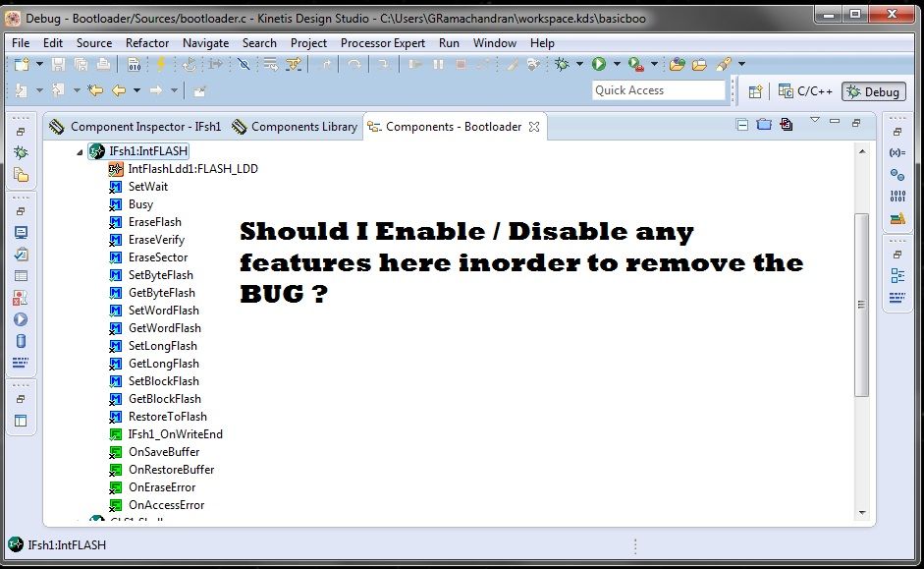This screenshot has width=924, height=569.
Task: Click the scrollbar down arrow in the Components view
Action: (x=862, y=512)
